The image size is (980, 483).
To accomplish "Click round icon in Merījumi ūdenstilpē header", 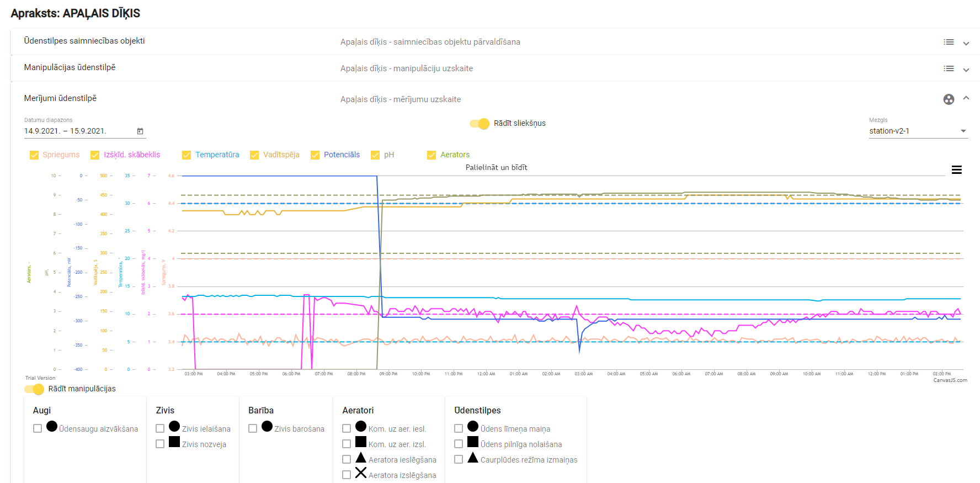I will click(x=949, y=99).
